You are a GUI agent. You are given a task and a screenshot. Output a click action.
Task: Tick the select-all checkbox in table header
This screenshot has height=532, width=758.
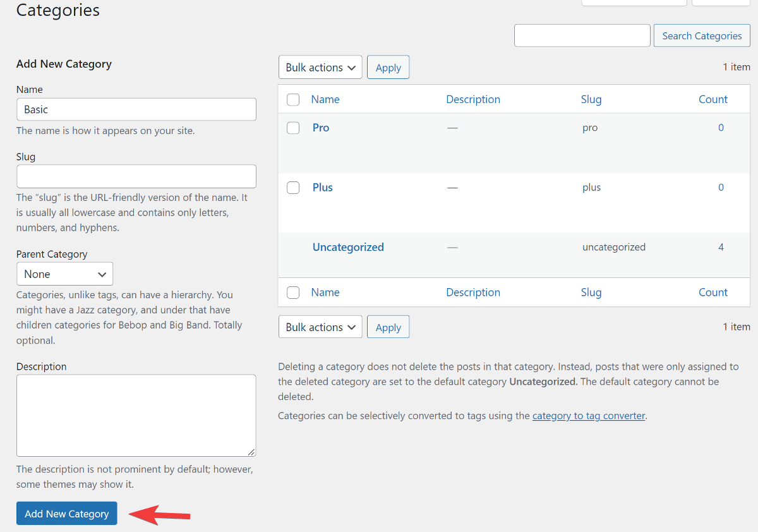pyautogui.click(x=293, y=99)
